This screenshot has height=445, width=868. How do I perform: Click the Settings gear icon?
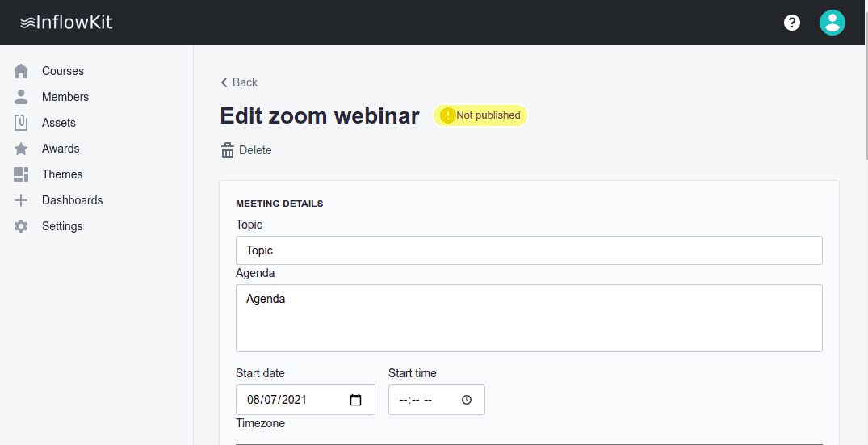(x=21, y=226)
